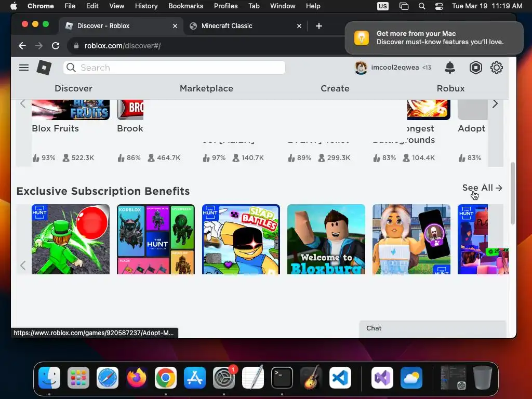The height and width of the screenshot is (399, 532).
Task: Open the Robux navigation tab
Action: [x=450, y=88]
